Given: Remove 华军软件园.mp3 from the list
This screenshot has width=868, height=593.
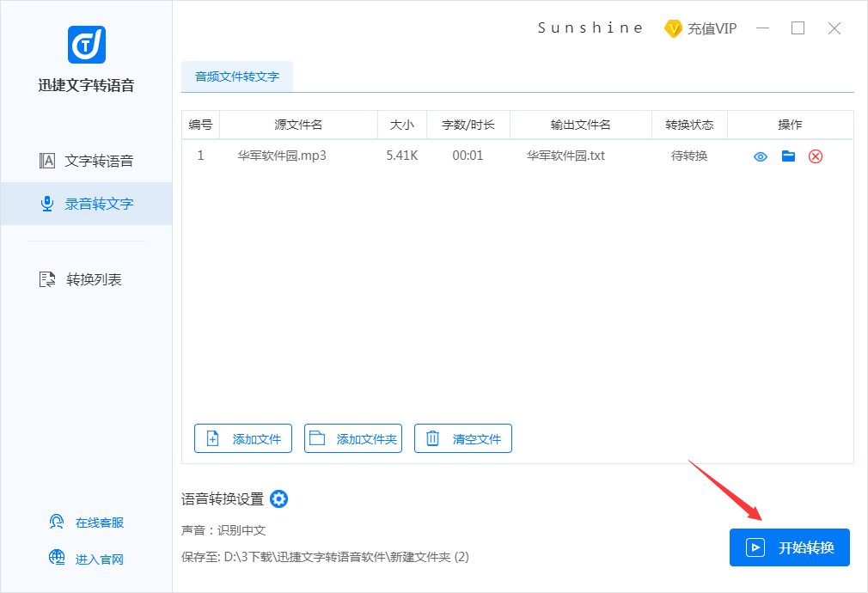Looking at the screenshot, I should click(x=816, y=156).
